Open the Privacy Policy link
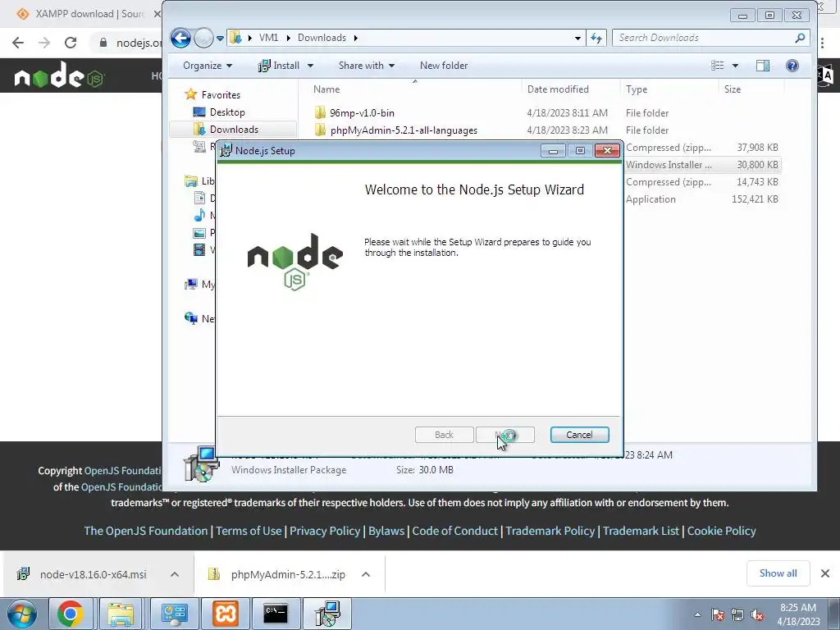The height and width of the screenshot is (630, 840). pyautogui.click(x=325, y=531)
